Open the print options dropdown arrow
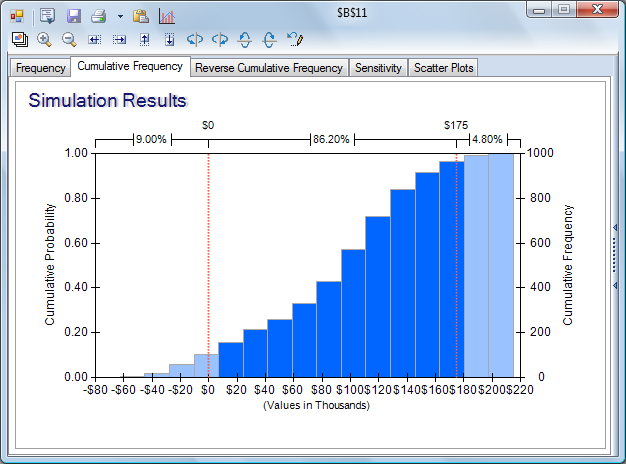Image resolution: width=626 pixels, height=464 pixels. [120, 16]
